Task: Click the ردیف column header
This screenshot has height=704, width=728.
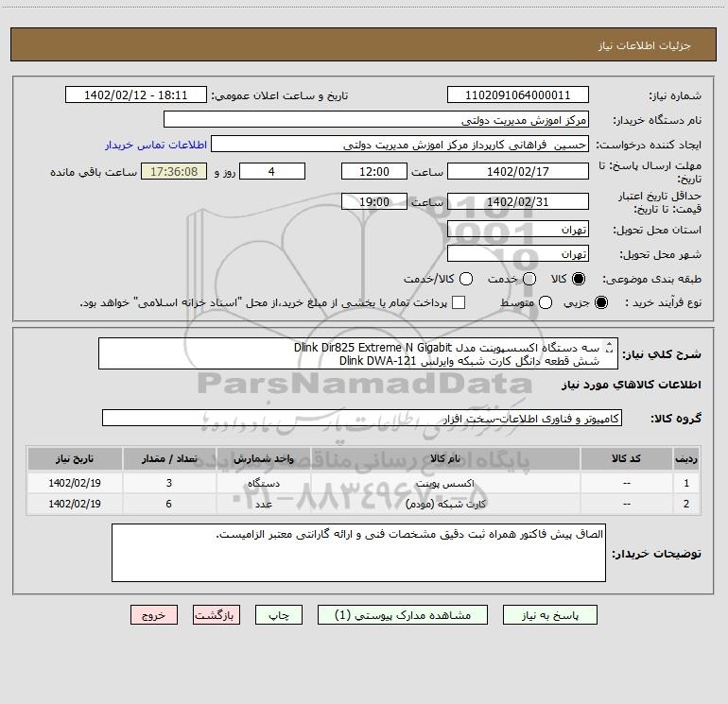Action: (x=686, y=459)
